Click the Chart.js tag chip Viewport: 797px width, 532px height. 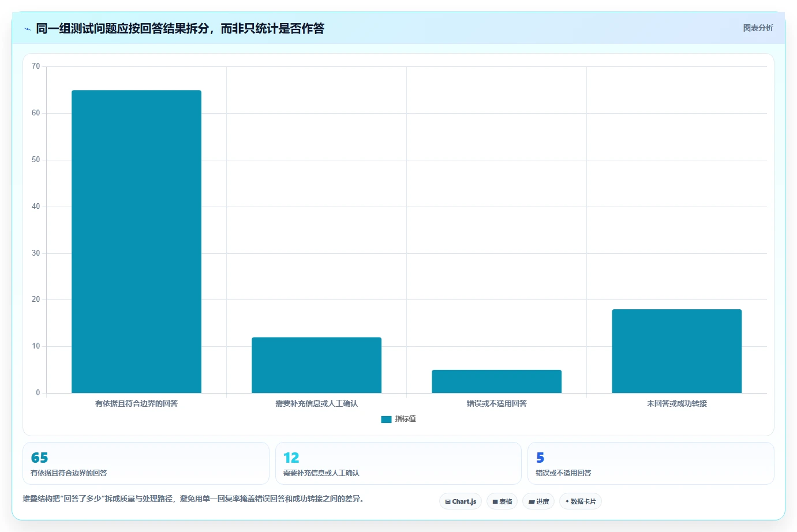tap(461, 501)
